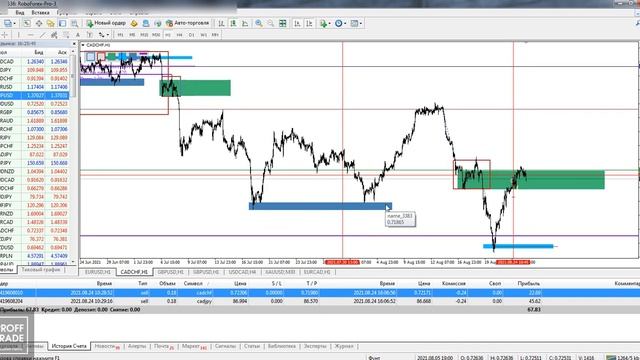This screenshot has height=360, width=640.
Task: Open the Вставка menu
Action: pyautogui.click(x=40, y=13)
